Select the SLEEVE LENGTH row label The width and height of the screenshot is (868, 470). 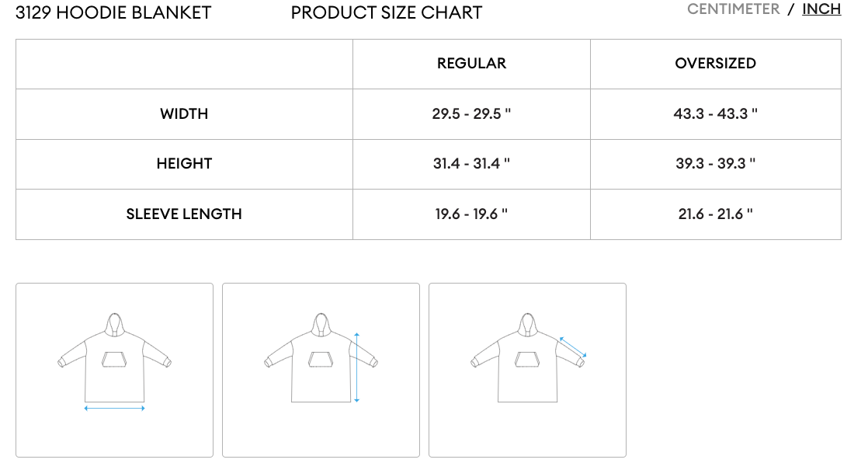[x=184, y=214]
